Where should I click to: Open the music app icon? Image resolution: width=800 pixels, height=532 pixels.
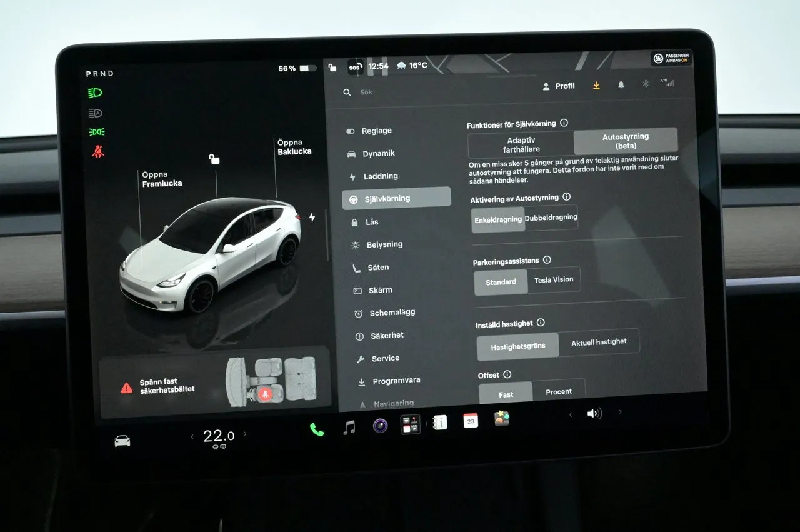click(349, 428)
